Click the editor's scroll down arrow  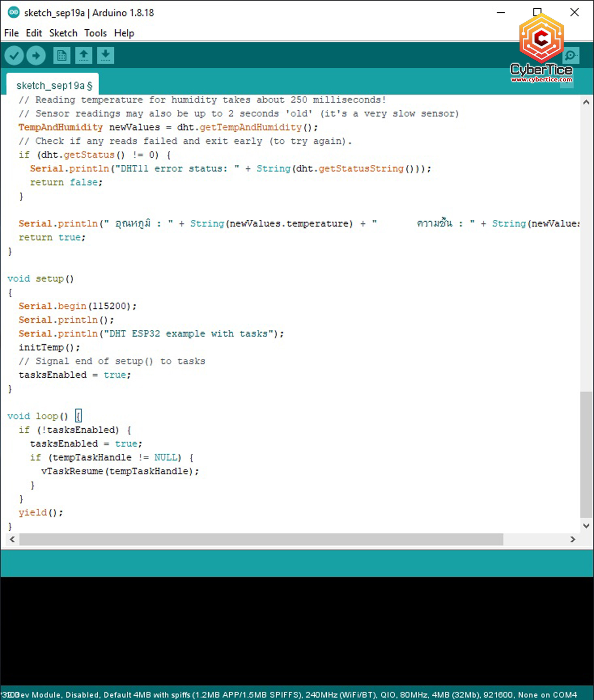click(x=586, y=526)
